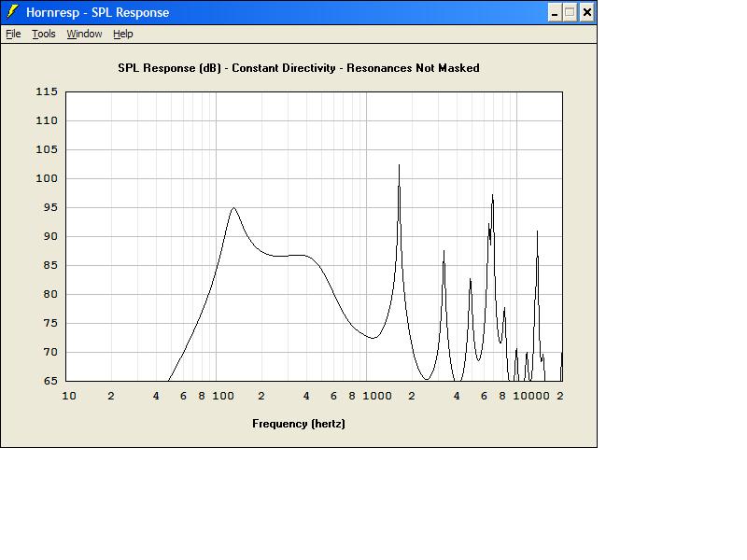Open the Help menu
This screenshot has width=747, height=560.
123,34
